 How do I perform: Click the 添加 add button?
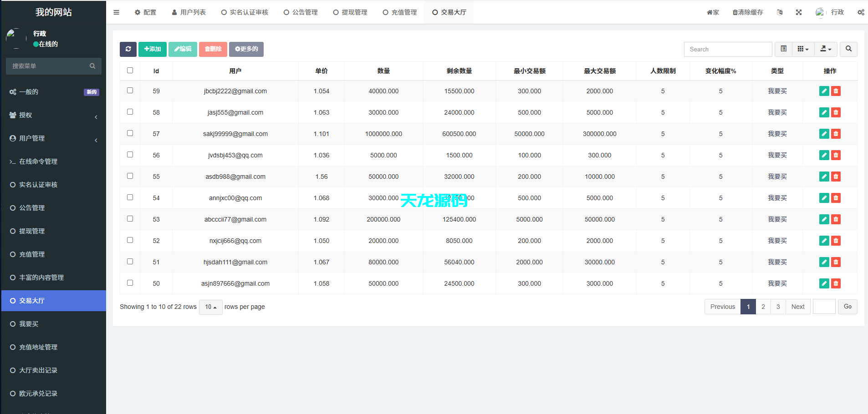click(152, 49)
